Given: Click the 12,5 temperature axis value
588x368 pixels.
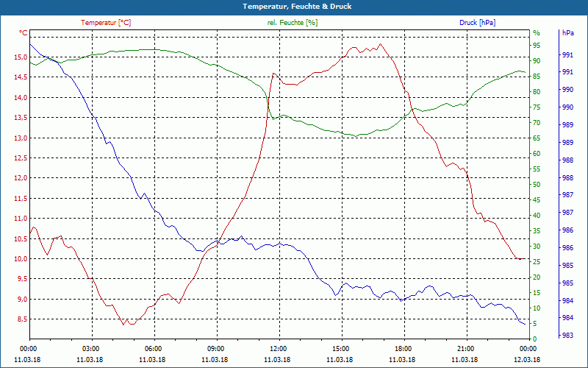Looking at the screenshot, I should pyautogui.click(x=21, y=158).
